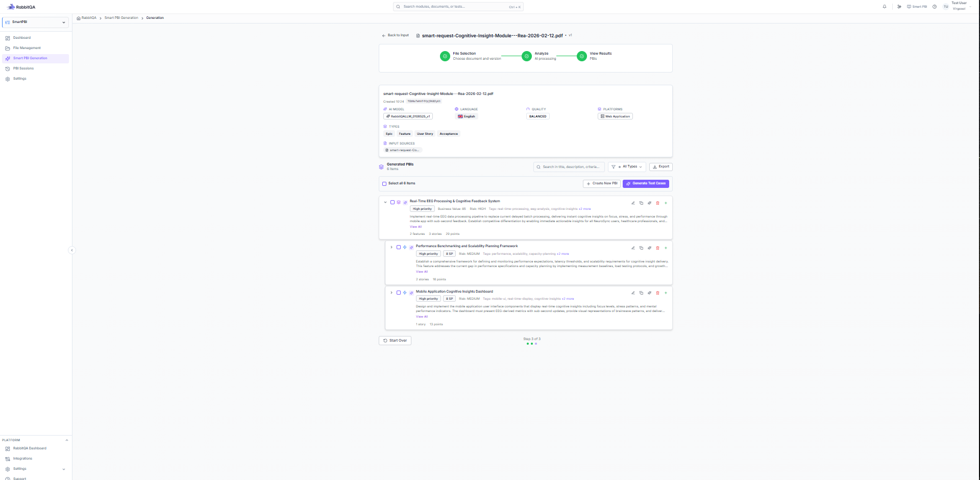Open the All Types filter dropdown
Image resolution: width=980 pixels, height=480 pixels.
[x=627, y=167]
